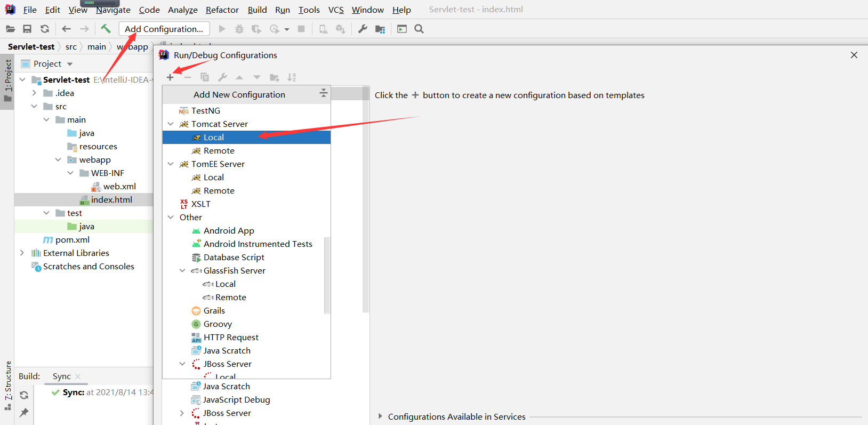Click the Run with Coverage icon

click(x=256, y=29)
